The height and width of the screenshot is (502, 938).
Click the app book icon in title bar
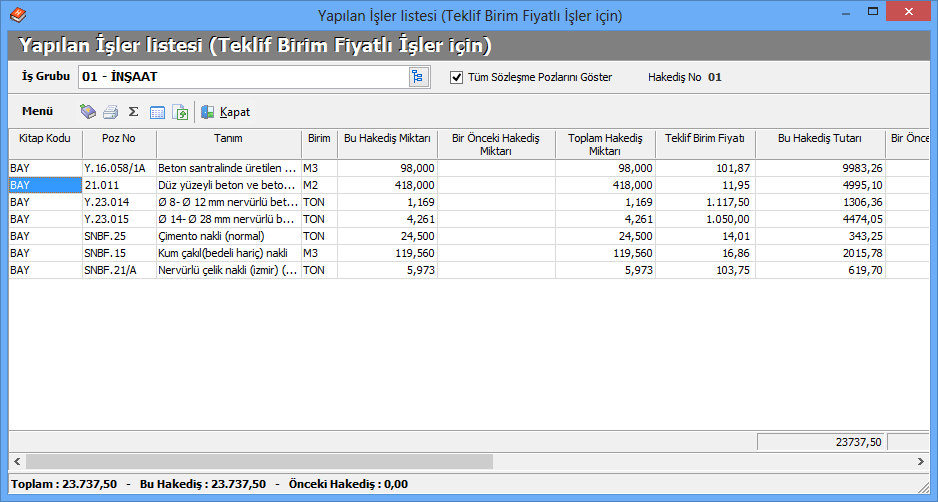(x=18, y=16)
